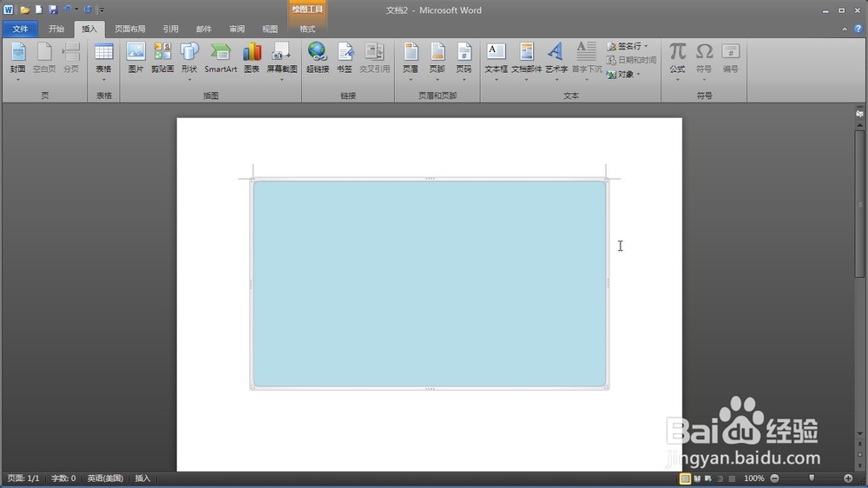The height and width of the screenshot is (488, 868).
Task: Switch to the Page Layout (页面布局) tab
Action: (130, 29)
